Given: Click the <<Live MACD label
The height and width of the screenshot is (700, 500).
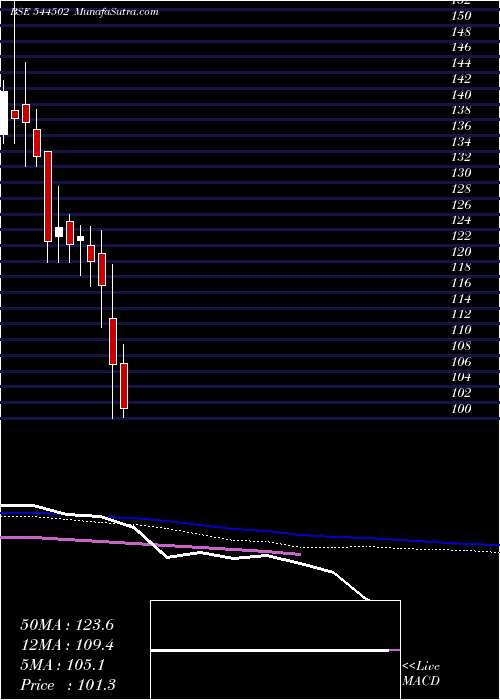Looking at the screenshot, I should pos(421,674).
